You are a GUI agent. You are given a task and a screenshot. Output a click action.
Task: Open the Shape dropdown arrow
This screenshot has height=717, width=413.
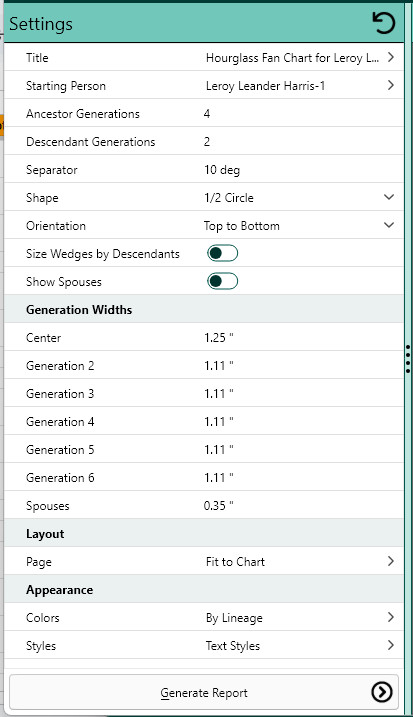point(389,198)
